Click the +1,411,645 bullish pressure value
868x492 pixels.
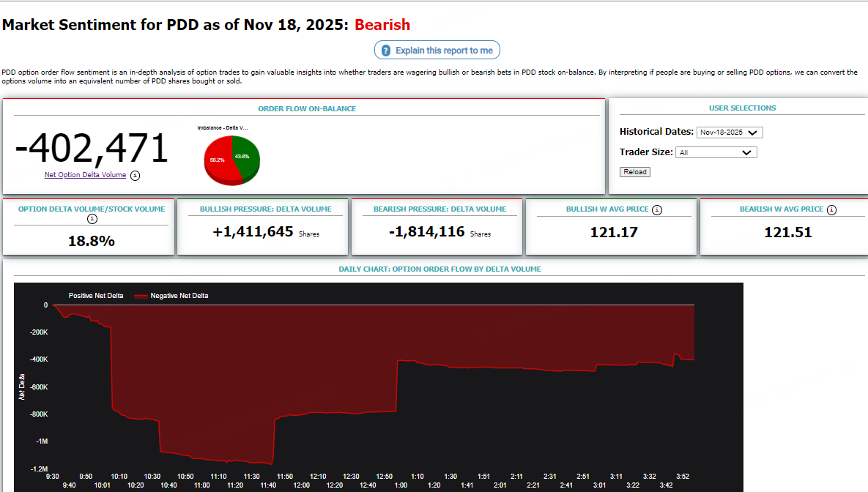pos(253,231)
